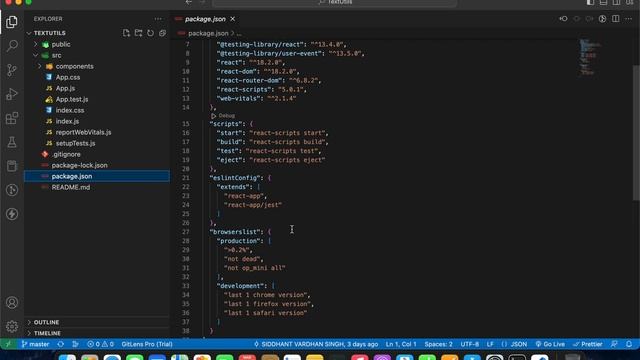Collapse all folders in Explorer
This screenshot has width=640, height=360.
(x=162, y=33)
